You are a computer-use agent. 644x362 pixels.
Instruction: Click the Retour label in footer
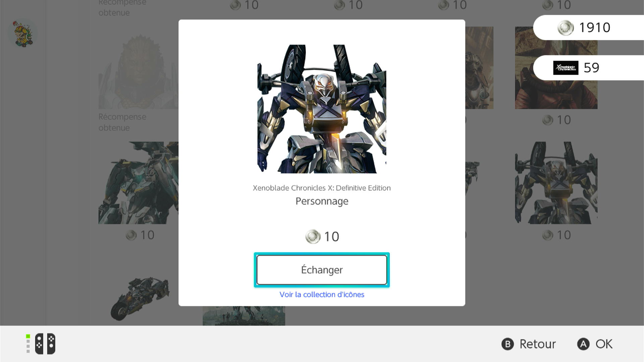(537, 344)
